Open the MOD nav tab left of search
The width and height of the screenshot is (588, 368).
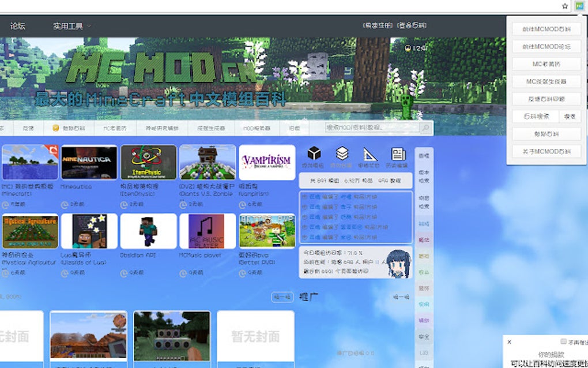(x=257, y=128)
